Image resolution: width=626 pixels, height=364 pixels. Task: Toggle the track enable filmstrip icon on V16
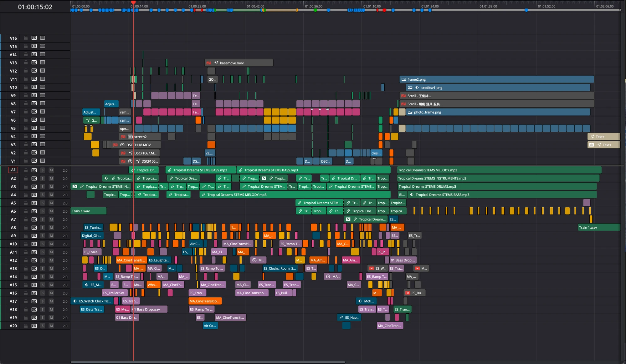42,38
